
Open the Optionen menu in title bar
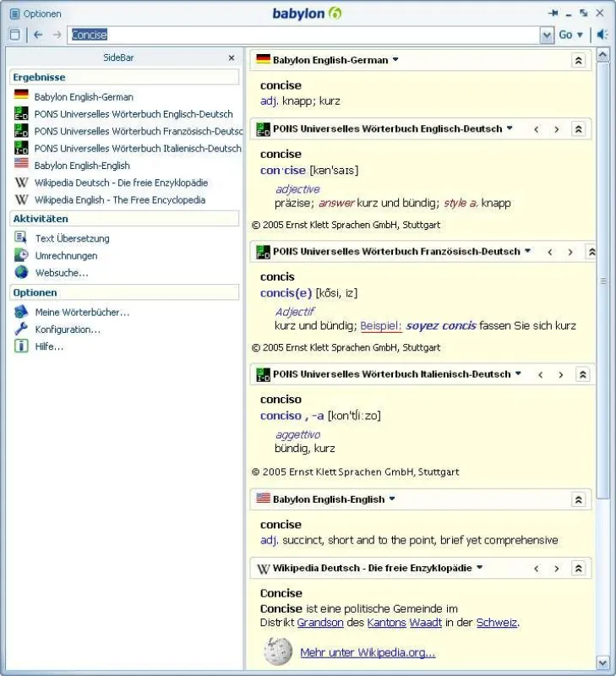point(35,14)
